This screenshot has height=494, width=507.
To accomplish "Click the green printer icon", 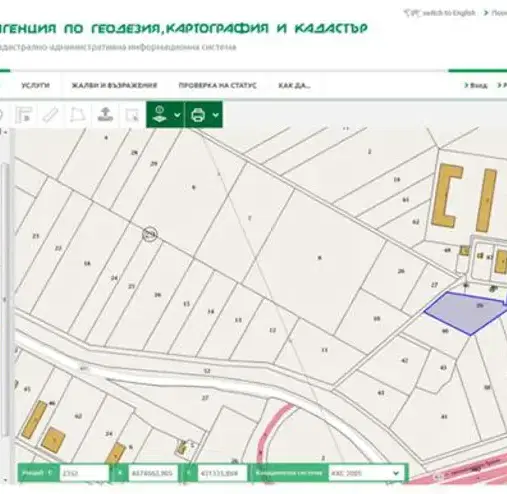I will [198, 115].
